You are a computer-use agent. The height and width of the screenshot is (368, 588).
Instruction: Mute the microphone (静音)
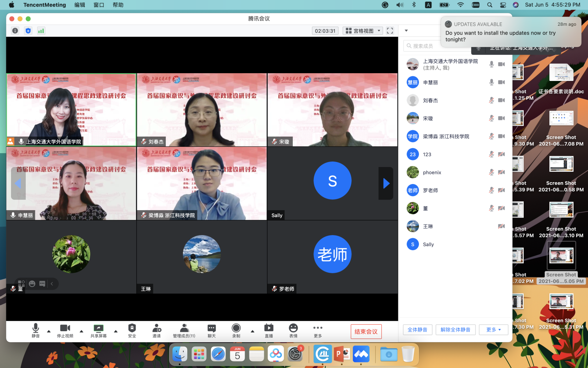tap(36, 328)
